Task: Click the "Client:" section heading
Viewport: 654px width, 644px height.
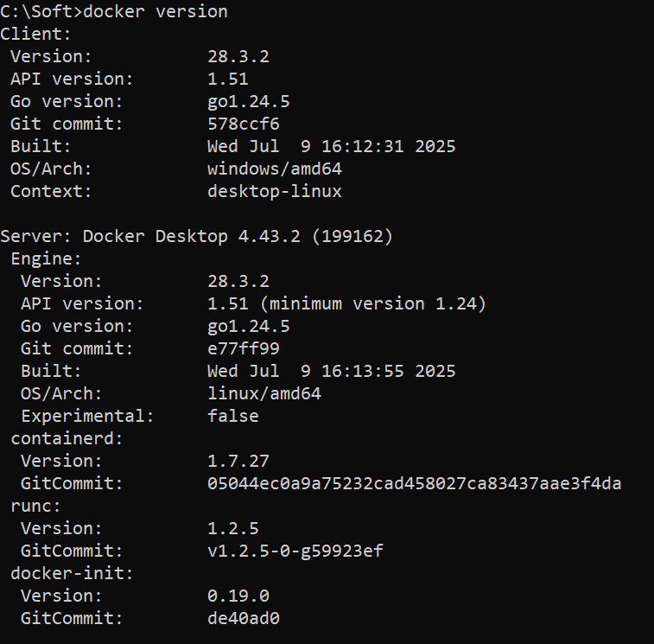Action: 36,35
